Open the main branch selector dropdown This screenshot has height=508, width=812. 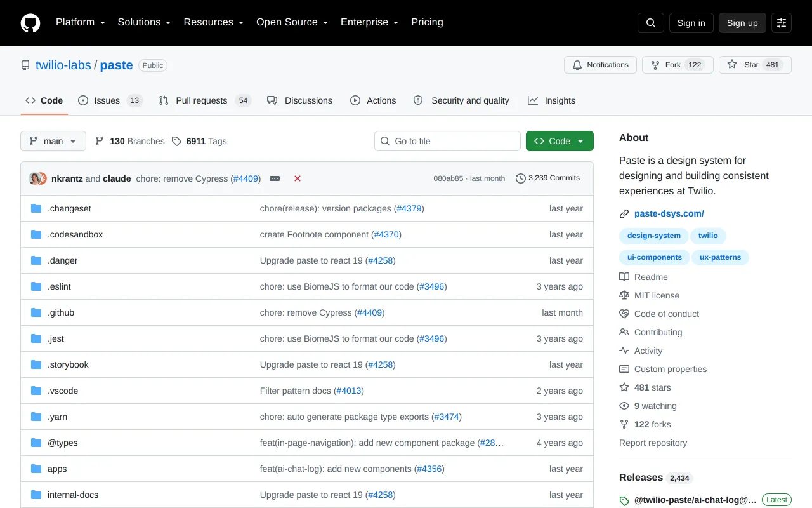coord(53,141)
